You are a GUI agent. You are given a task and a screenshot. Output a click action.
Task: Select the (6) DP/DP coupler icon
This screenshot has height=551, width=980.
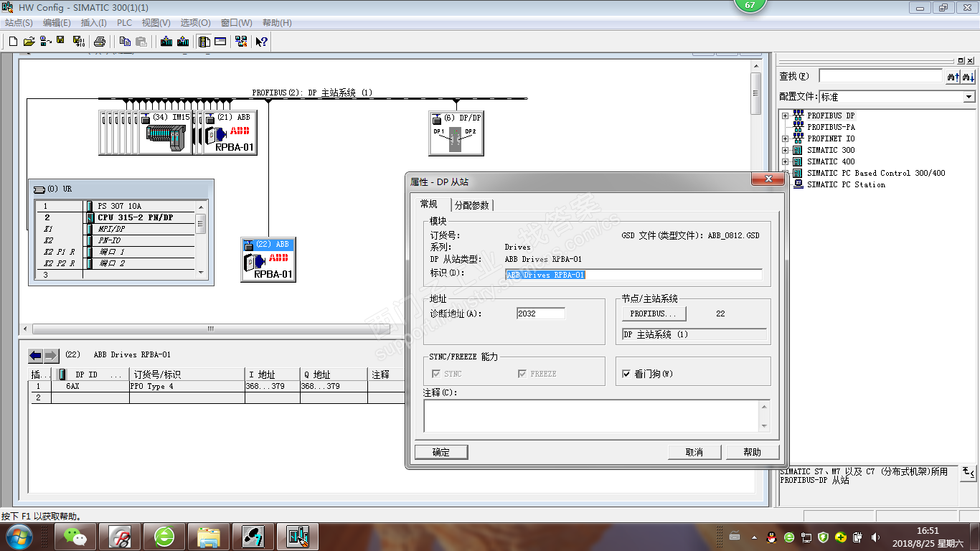point(456,133)
